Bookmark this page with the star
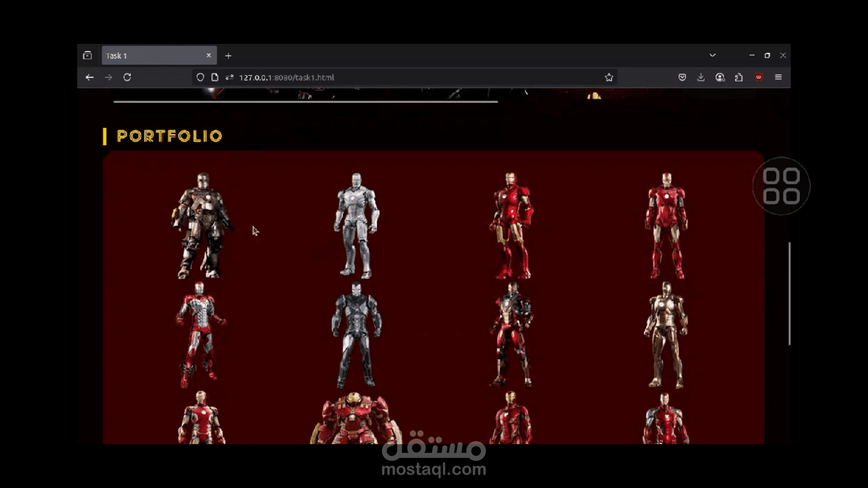This screenshot has height=488, width=868. [x=609, y=78]
